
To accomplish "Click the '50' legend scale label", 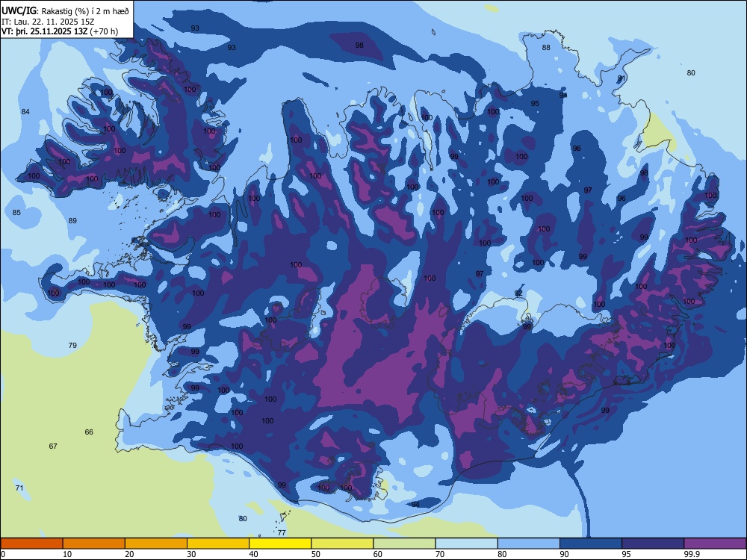I will tap(315, 554).
